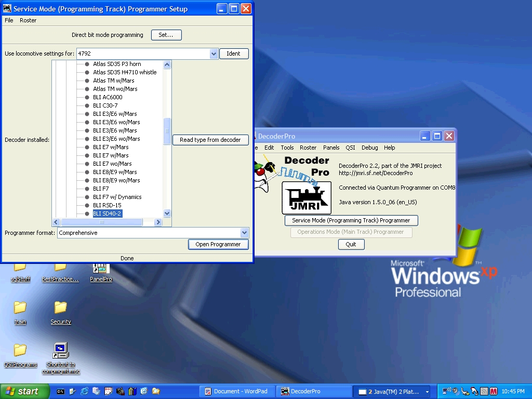The height and width of the screenshot is (399, 532).
Task: Select BLI RSD-15 in decoder tree
Action: click(107, 205)
